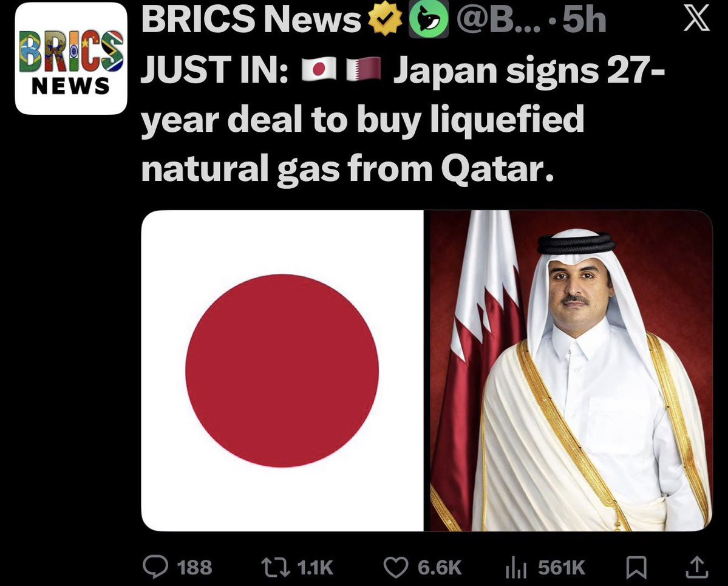Click the green affiliate badge icon
The height and width of the screenshot is (586, 728).
pyautogui.click(x=428, y=19)
